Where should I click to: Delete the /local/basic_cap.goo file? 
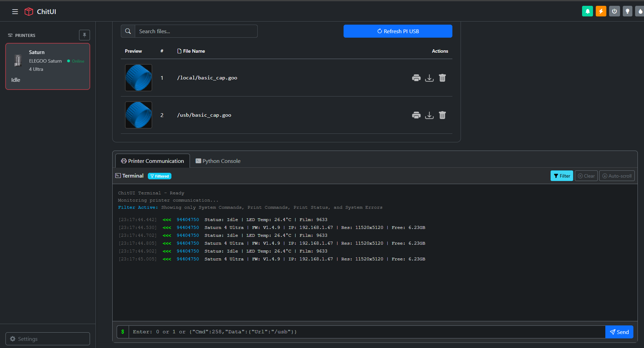442,78
